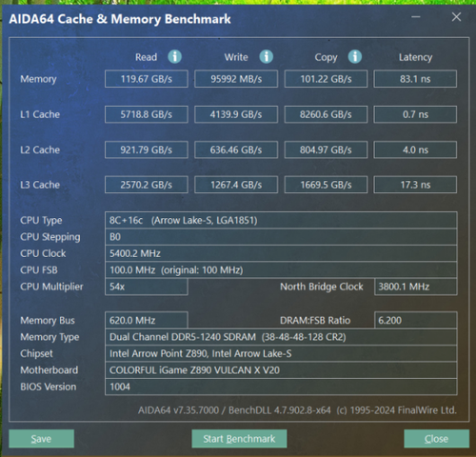Click the Close button at the bottom

[x=436, y=439]
